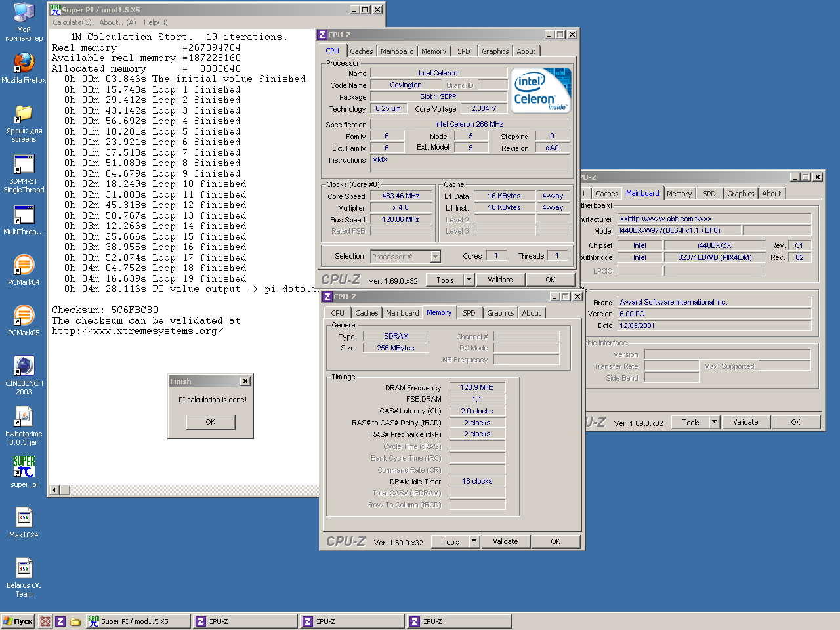Screen dimensions: 840x630
Task: Click Tools button in CPU tab window
Action: 445,280
